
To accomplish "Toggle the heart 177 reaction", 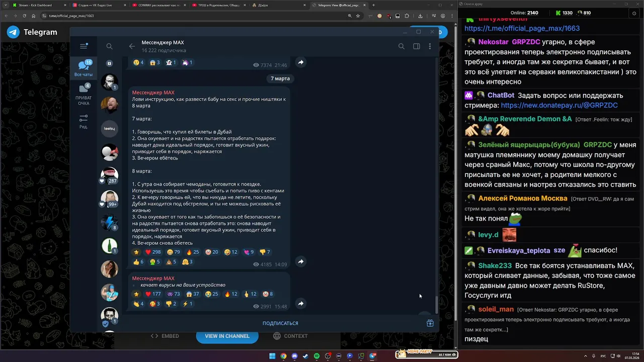I will point(153,294).
